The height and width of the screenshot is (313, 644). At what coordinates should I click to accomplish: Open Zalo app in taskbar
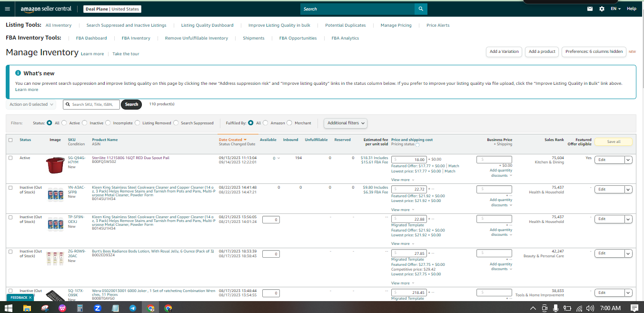pyautogui.click(x=98, y=308)
